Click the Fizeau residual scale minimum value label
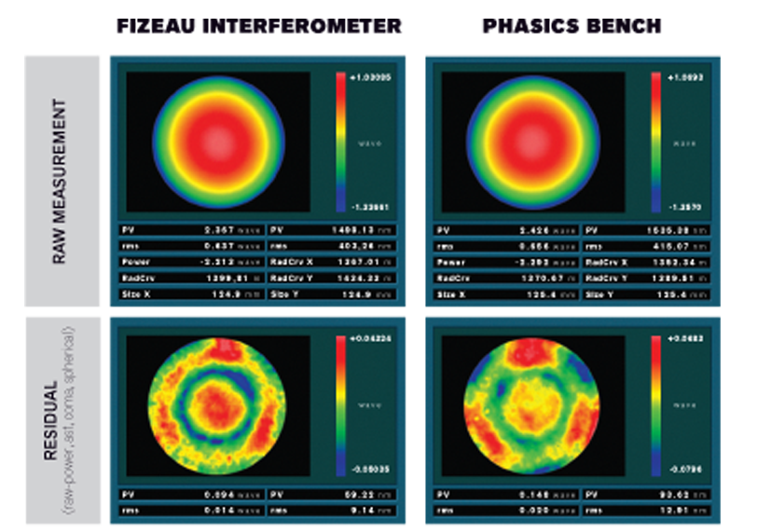Viewport: 757px width, 532px height. [370, 469]
